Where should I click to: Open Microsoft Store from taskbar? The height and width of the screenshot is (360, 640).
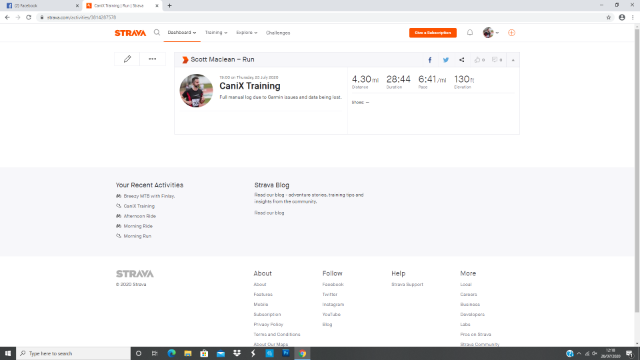coord(204,353)
